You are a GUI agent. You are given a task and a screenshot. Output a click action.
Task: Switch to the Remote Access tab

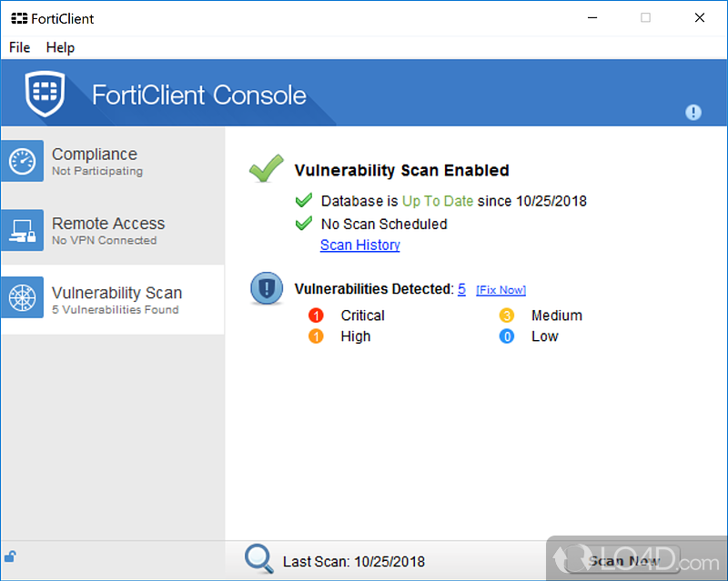pyautogui.click(x=112, y=231)
